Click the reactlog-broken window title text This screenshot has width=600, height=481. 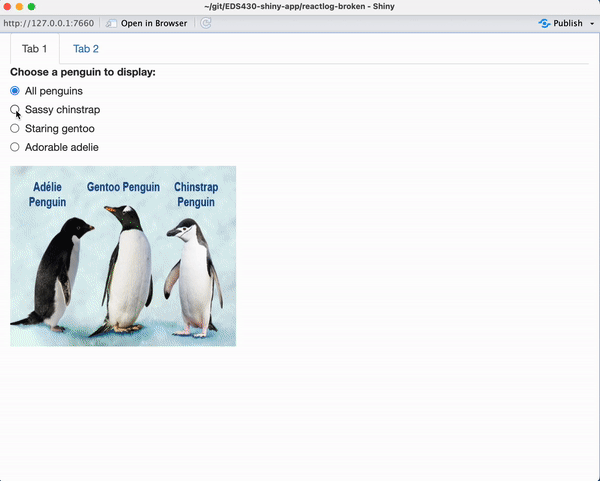[x=300, y=7]
